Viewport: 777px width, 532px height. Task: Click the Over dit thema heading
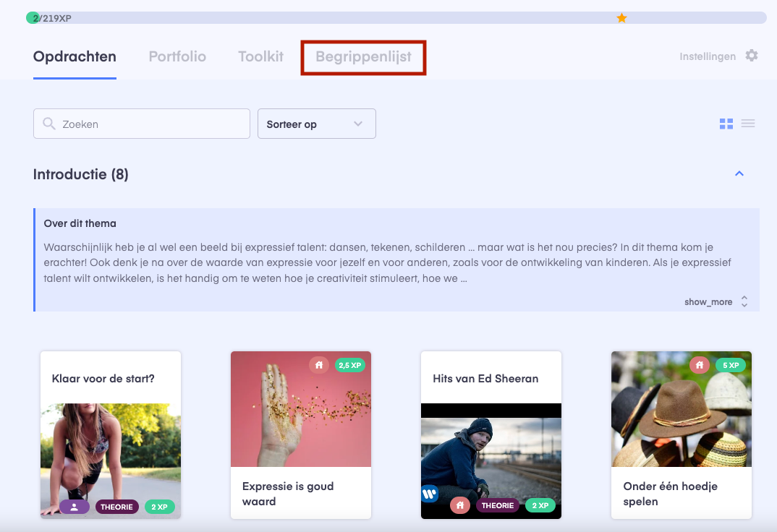click(x=80, y=223)
